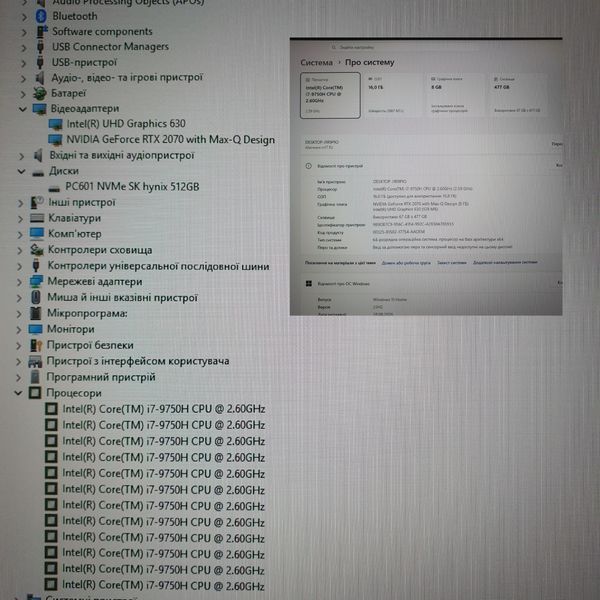Screen dimensions: 600x600
Task: Expand the Монітори chevron
Action: pyautogui.click(x=19, y=330)
